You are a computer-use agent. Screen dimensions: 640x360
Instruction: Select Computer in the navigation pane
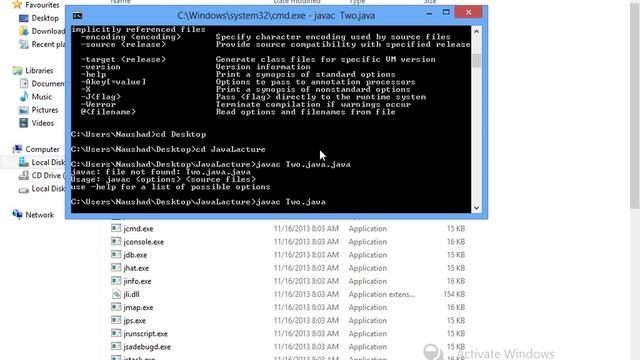click(x=42, y=149)
